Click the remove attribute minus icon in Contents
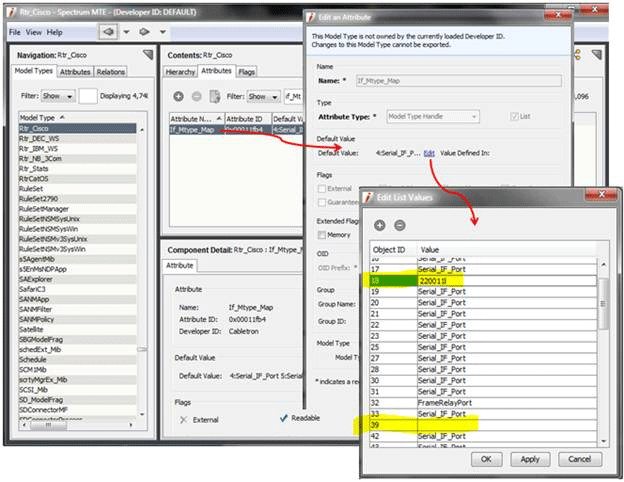The width and height of the screenshot is (624, 482). coord(195,96)
